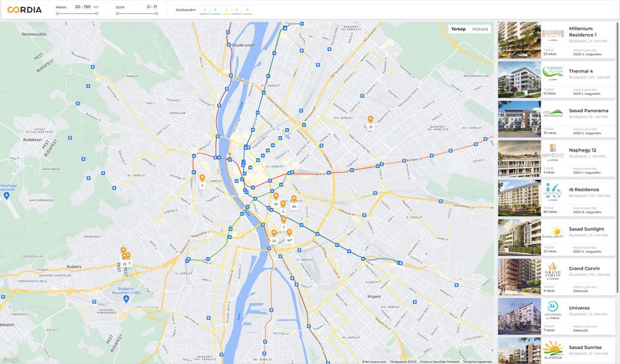Click the Sasad Sunlight sun logo
This screenshot has height=364, width=620.
pyautogui.click(x=552, y=232)
